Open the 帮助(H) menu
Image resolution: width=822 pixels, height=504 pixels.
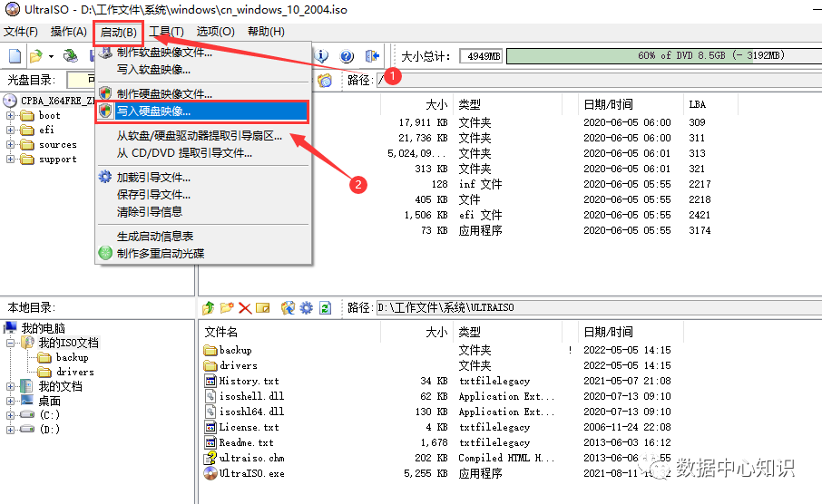click(x=267, y=32)
